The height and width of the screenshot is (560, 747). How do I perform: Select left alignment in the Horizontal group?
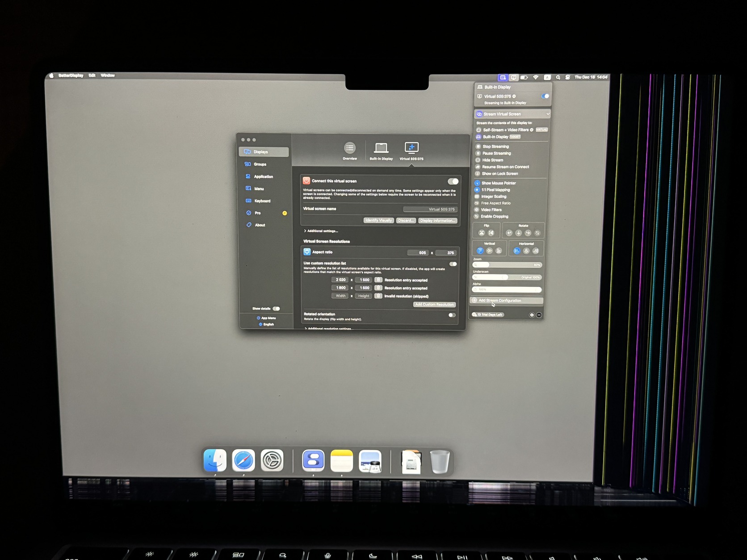pos(516,251)
